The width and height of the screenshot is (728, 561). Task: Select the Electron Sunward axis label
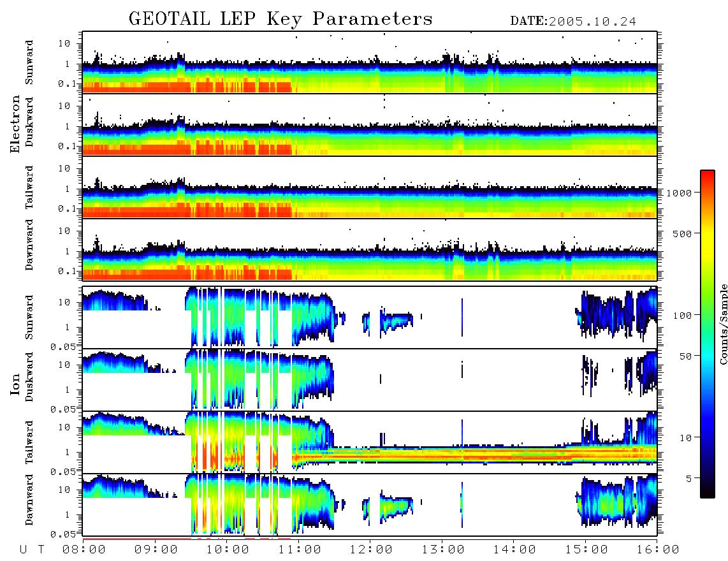[29, 62]
